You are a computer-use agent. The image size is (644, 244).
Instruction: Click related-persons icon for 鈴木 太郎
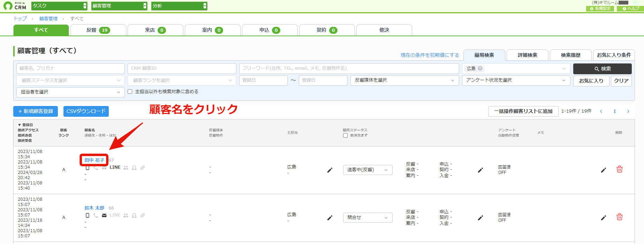pos(134,215)
